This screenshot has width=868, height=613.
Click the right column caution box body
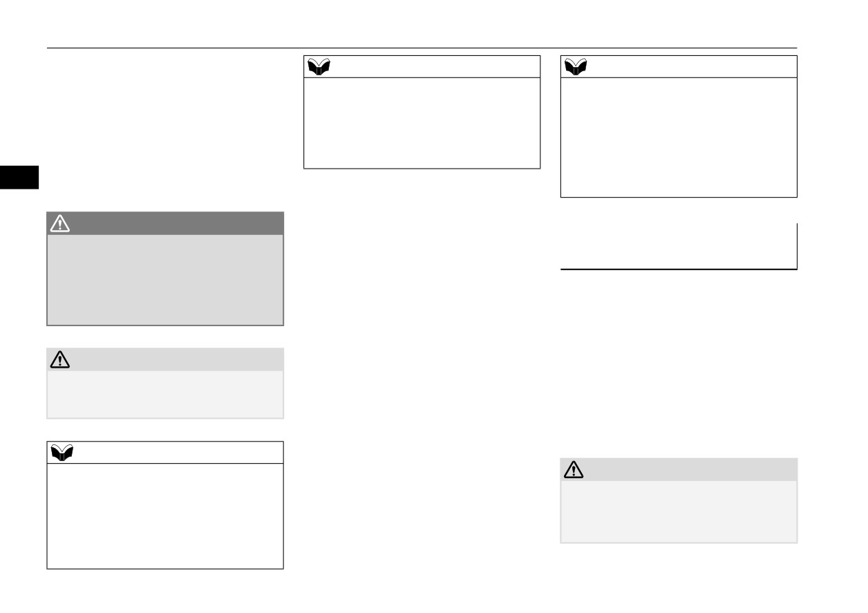[679, 511]
